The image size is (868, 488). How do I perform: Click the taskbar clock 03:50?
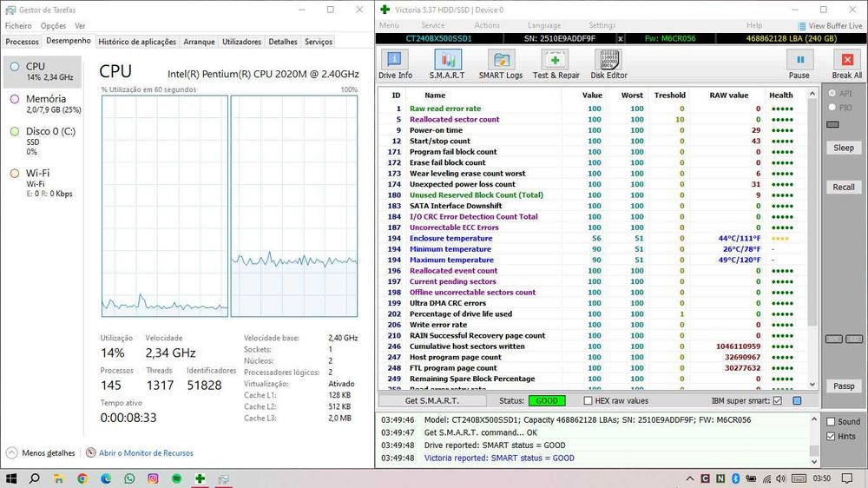[x=822, y=478]
